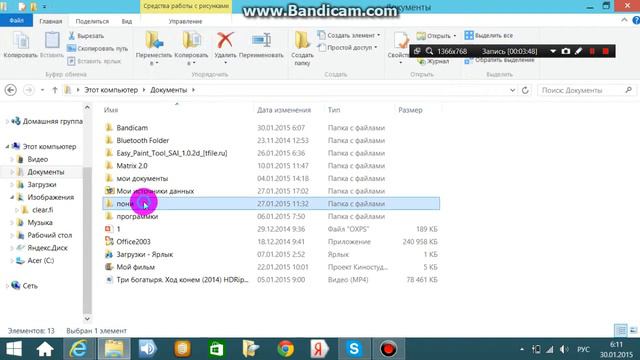Viewport: 640px width, 360px height.
Task: Click the Поиск: Документы search field
Action: click(x=586, y=90)
